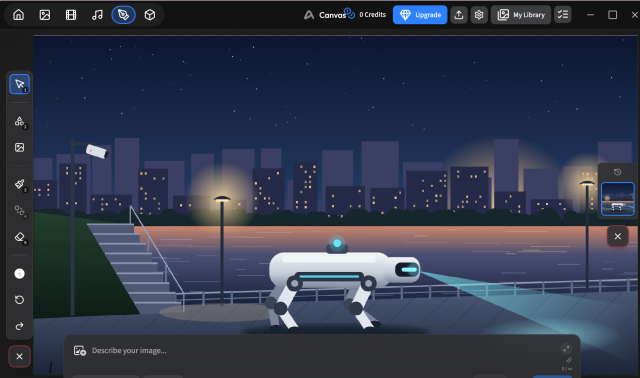Redo the action in sidebar

click(20, 326)
